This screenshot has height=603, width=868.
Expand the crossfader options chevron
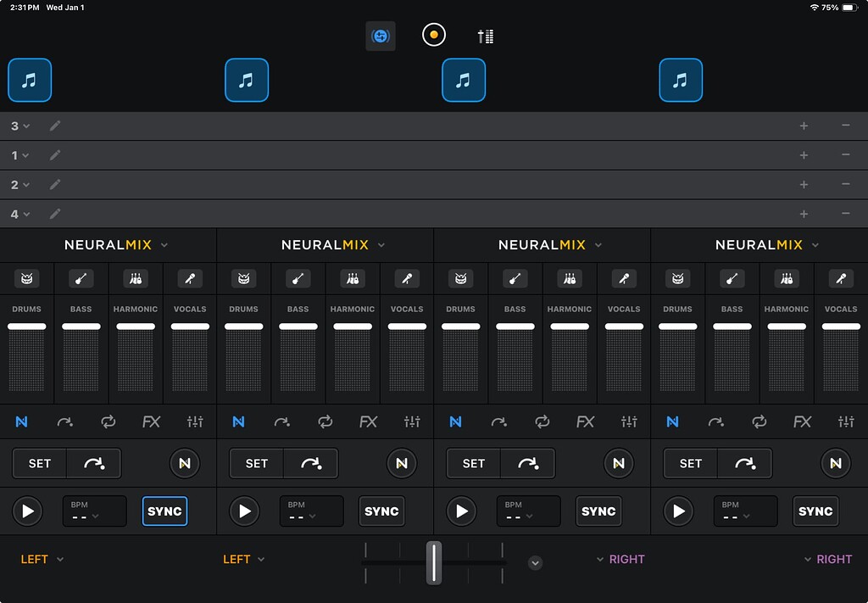pos(534,562)
